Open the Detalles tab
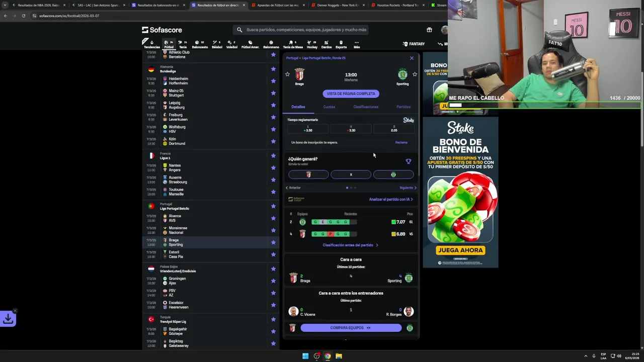The image size is (644, 362). (x=298, y=107)
